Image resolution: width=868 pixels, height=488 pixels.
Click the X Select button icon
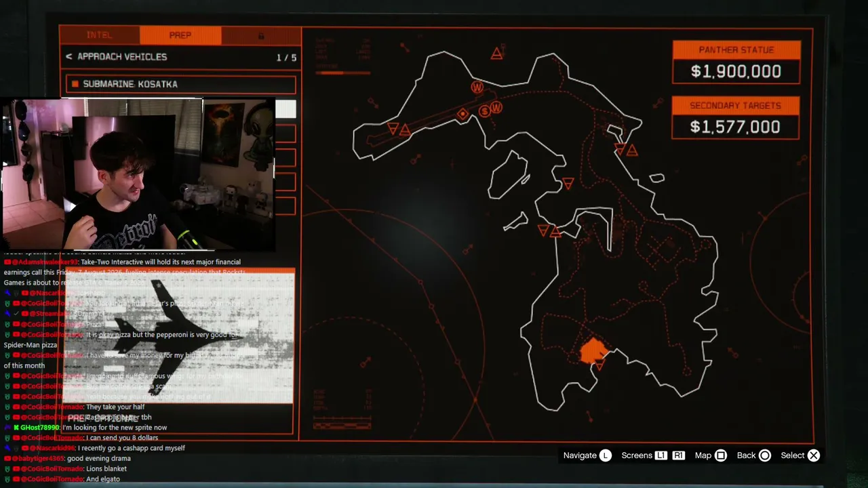(x=814, y=455)
